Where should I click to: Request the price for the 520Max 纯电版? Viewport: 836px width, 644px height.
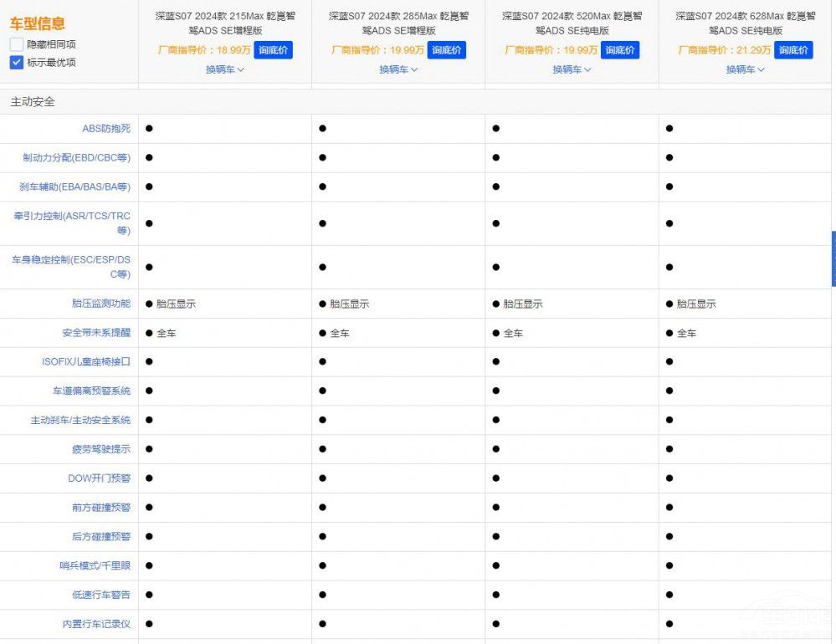point(620,50)
